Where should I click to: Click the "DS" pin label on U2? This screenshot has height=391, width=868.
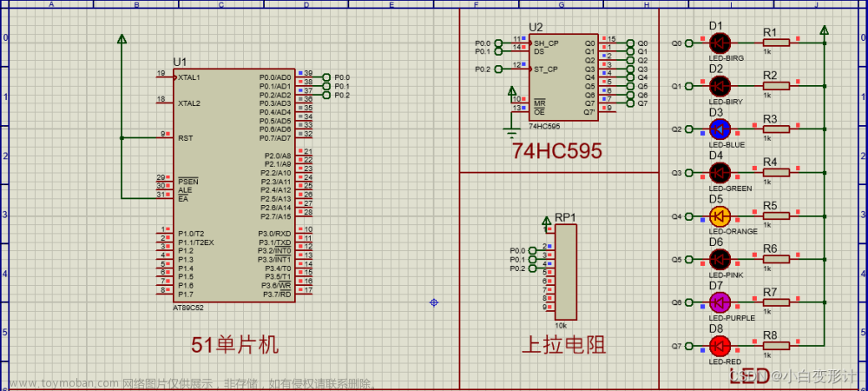click(x=539, y=51)
